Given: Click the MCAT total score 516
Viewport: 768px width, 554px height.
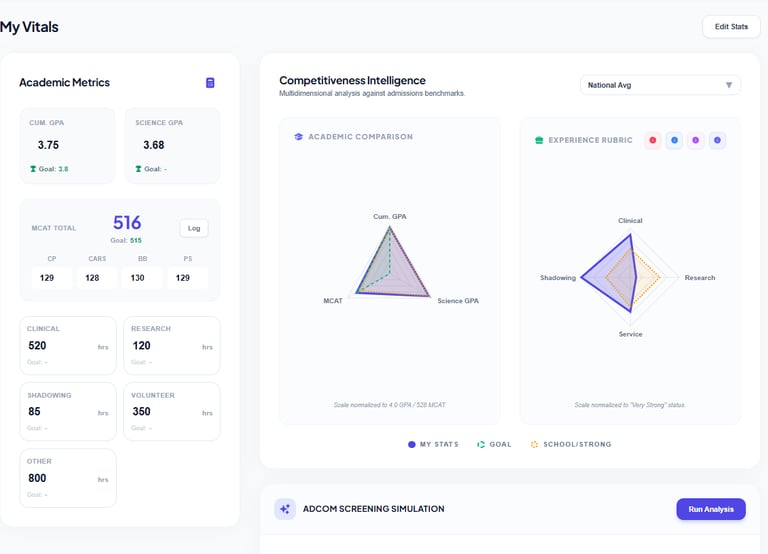Looking at the screenshot, I should 127,223.
